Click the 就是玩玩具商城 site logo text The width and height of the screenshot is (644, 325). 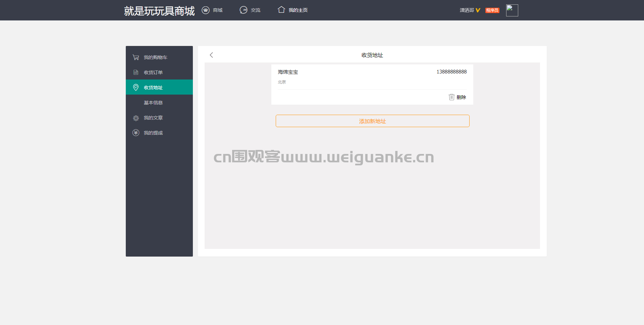(x=159, y=11)
